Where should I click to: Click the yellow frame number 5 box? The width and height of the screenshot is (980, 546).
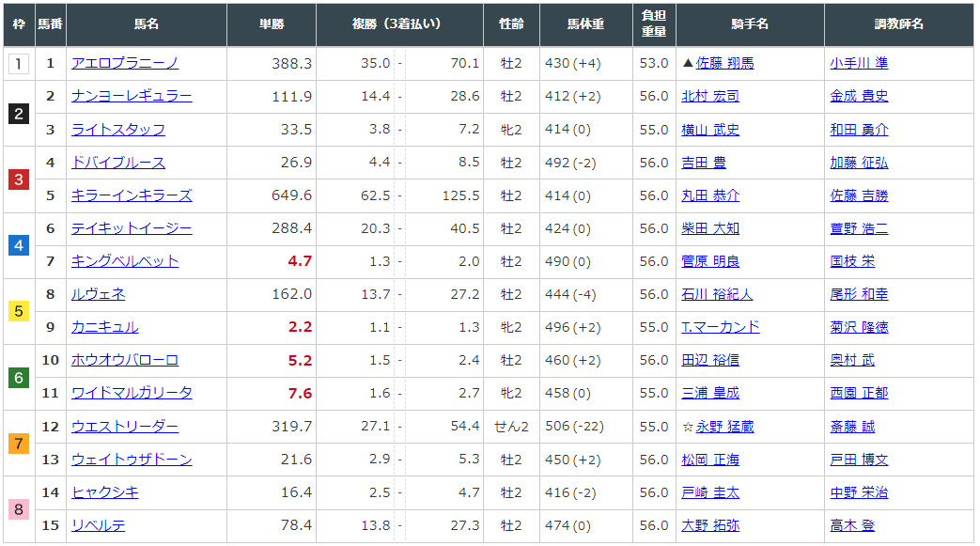(x=19, y=311)
